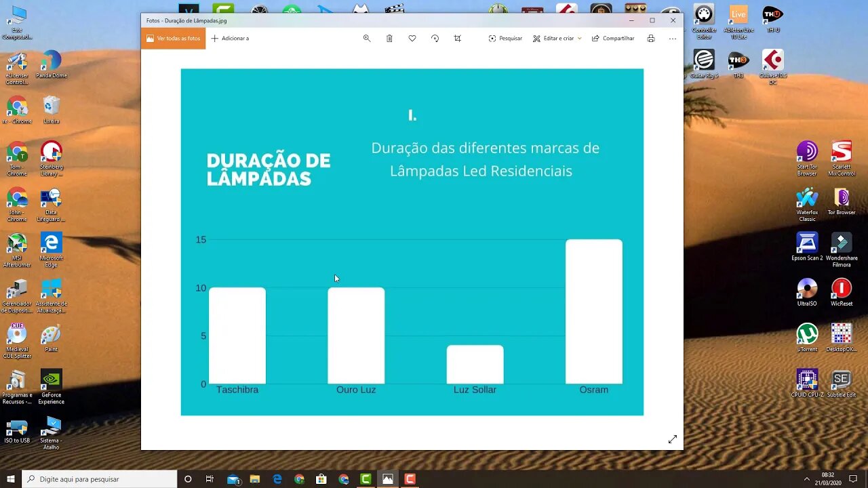The width and height of the screenshot is (868, 488).
Task: Open the three-dot more options menu
Action: click(673, 39)
